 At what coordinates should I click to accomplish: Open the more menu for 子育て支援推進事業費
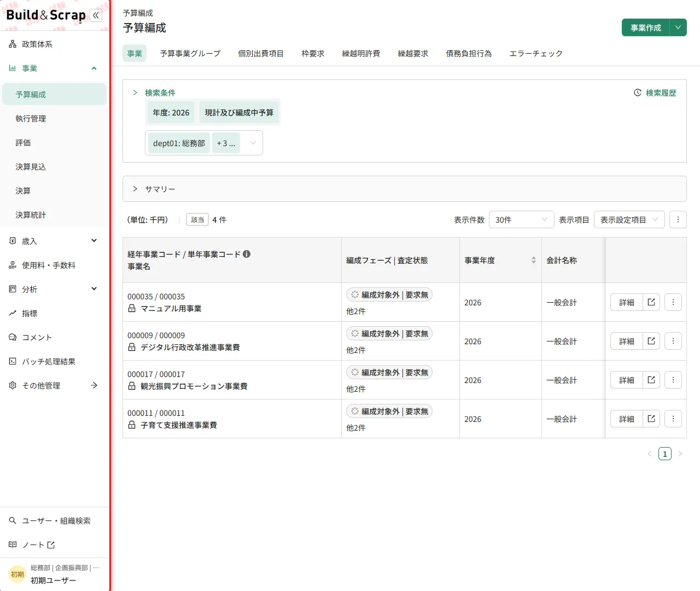673,419
